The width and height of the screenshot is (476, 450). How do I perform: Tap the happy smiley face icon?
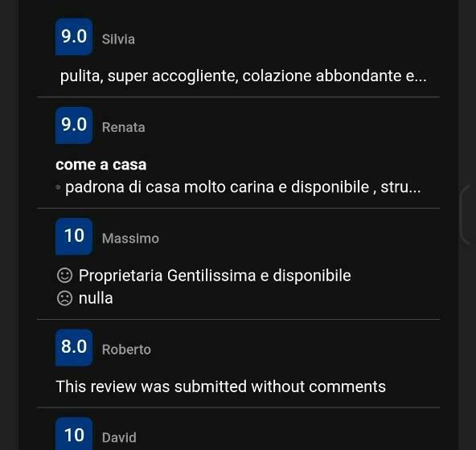(x=64, y=276)
